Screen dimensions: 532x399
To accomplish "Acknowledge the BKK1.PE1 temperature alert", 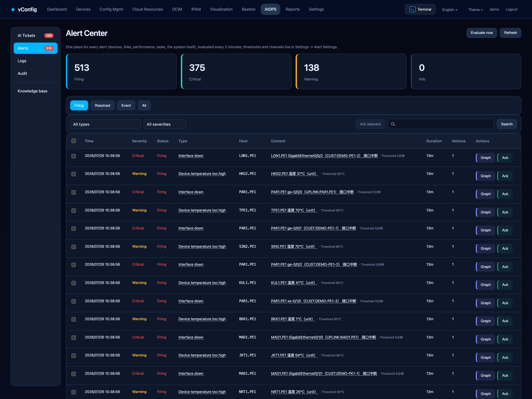I will [505, 321].
